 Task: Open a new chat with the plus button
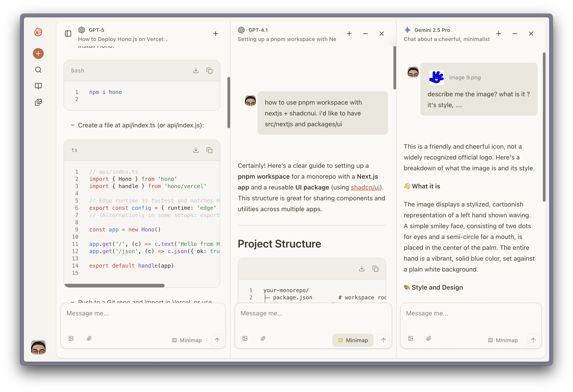[38, 53]
